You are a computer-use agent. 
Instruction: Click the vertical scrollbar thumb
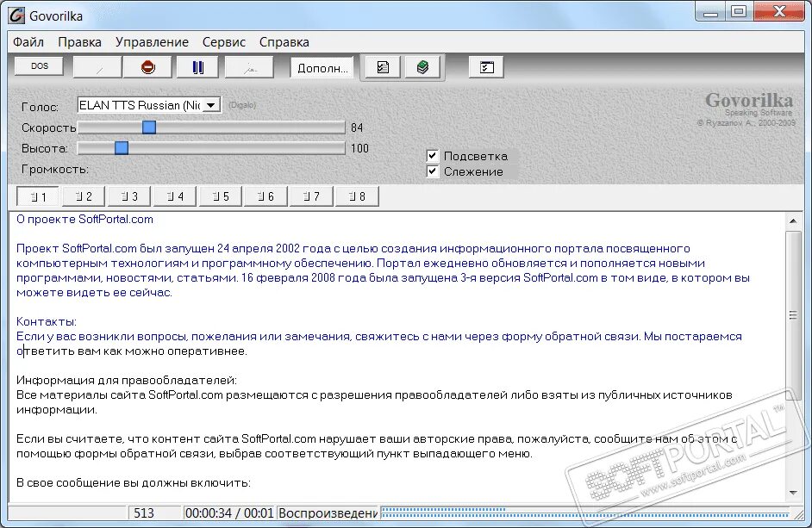click(x=793, y=315)
